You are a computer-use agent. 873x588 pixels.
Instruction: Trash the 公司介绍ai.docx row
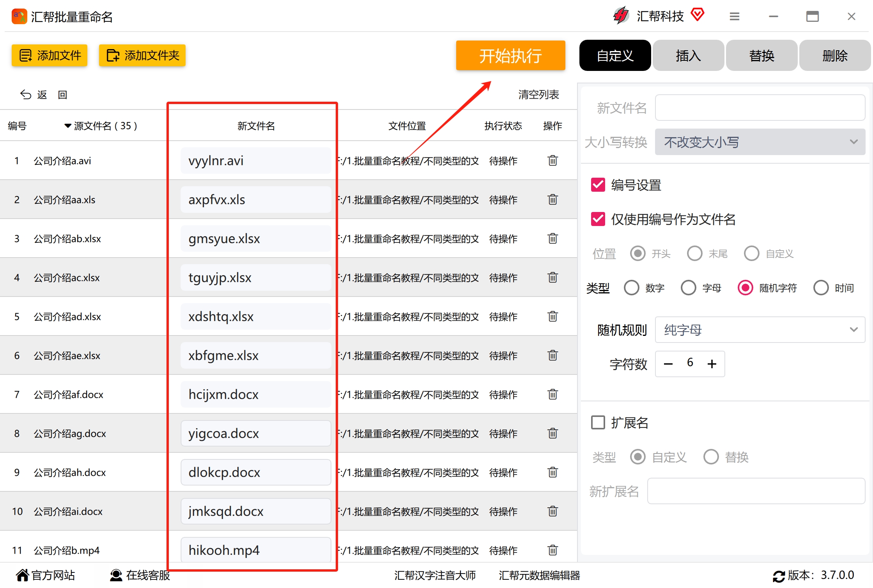tap(552, 511)
